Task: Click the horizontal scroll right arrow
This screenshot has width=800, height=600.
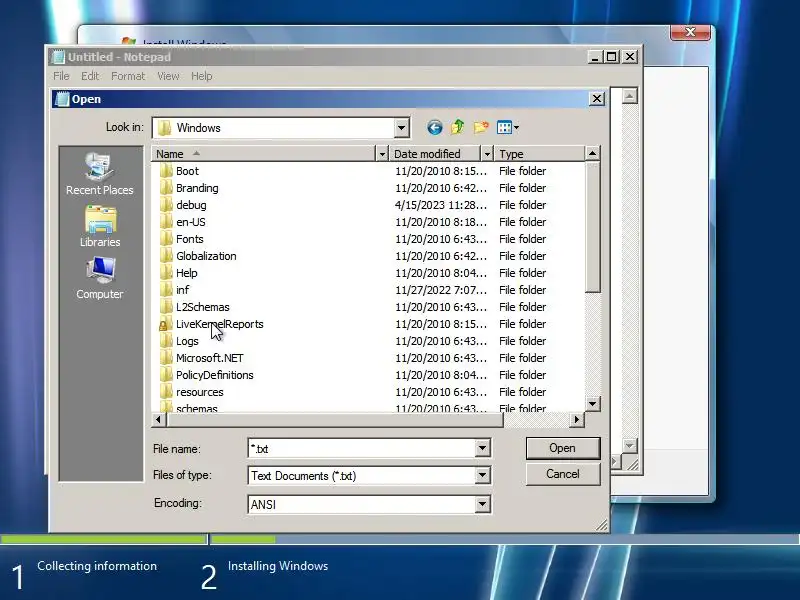Action: pos(577,419)
